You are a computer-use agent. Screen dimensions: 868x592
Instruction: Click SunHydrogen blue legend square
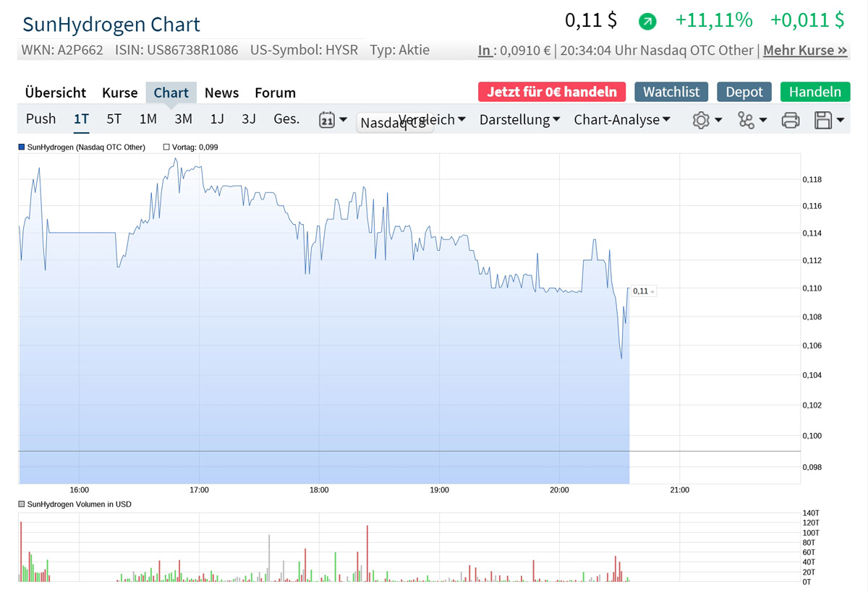[x=22, y=147]
